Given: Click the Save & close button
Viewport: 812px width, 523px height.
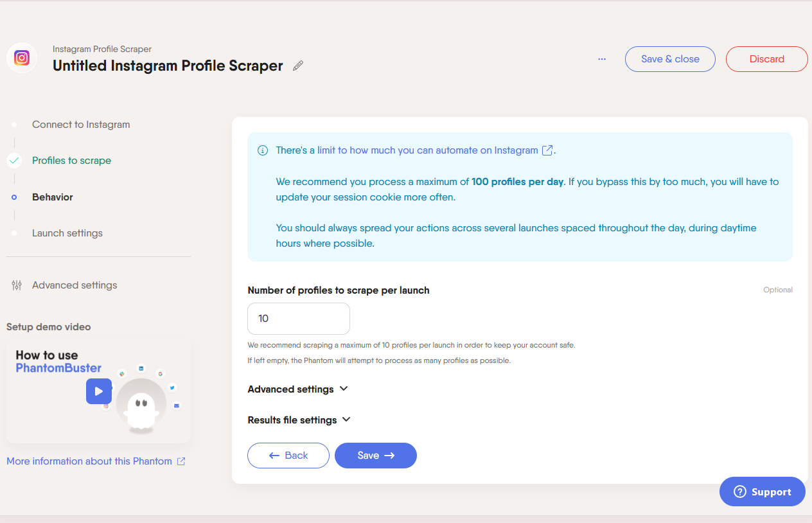Looking at the screenshot, I should (x=670, y=58).
